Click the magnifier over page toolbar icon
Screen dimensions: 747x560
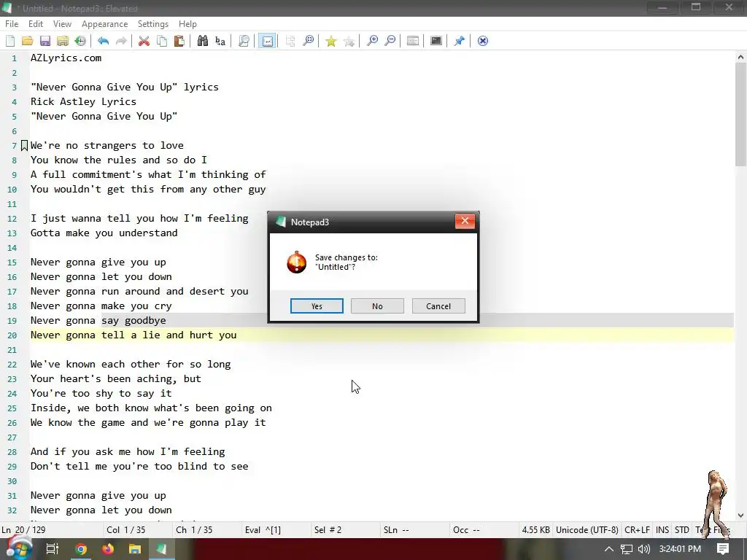(244, 41)
